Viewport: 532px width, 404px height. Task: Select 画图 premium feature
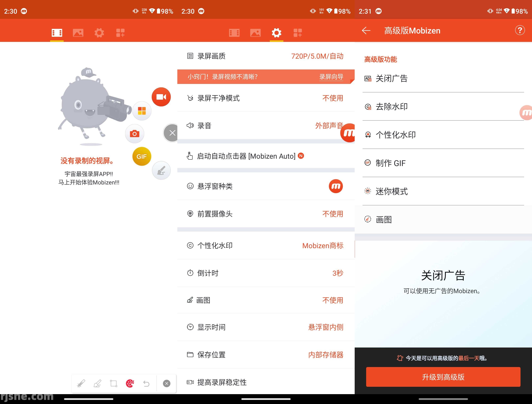tap(443, 219)
